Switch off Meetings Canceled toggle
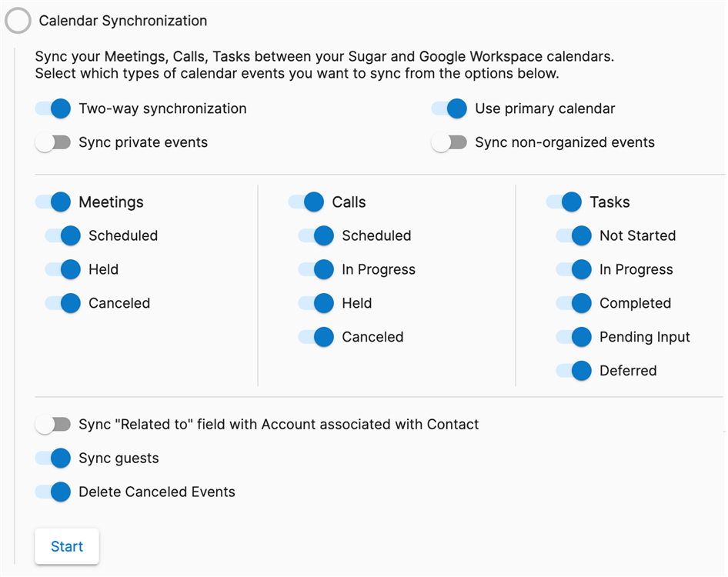This screenshot has height=577, width=728. click(x=63, y=303)
